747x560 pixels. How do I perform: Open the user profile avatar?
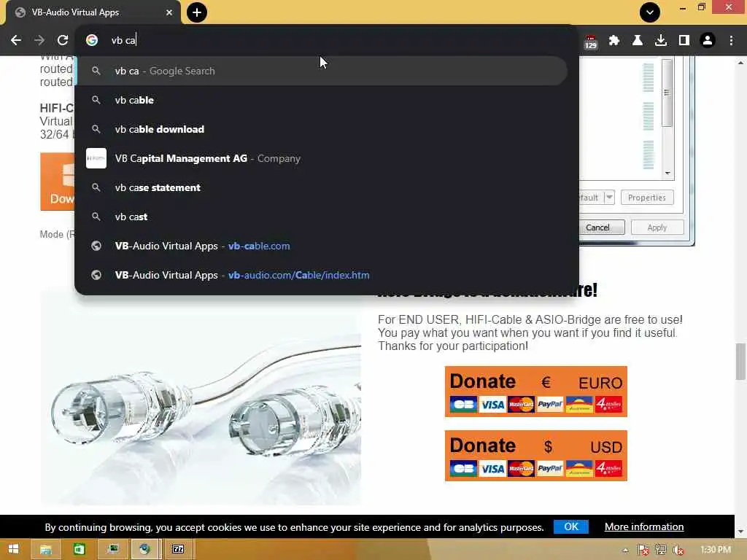708,41
